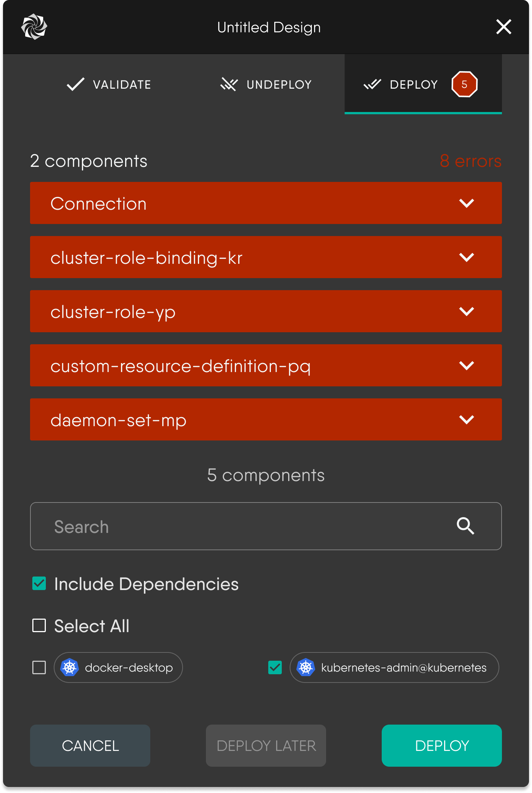Expand the cluster-role-binding-kr error details
Screen dimensions: 532x793
[x=467, y=257]
